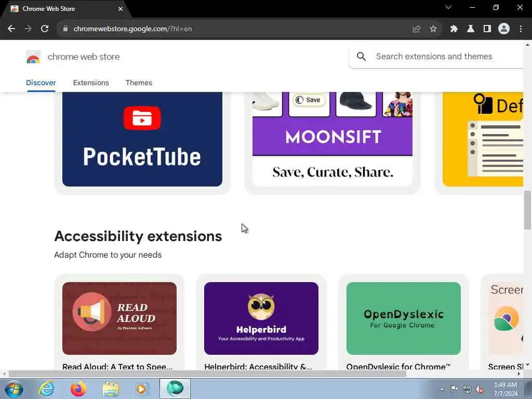This screenshot has width=532, height=399.
Task: Click the OpenDyslexic for Chrome title link
Action: tap(398, 366)
